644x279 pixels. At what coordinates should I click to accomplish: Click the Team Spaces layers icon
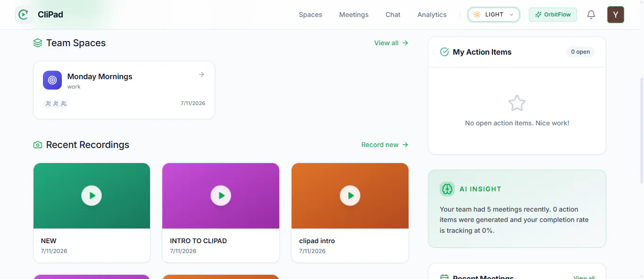(38, 43)
